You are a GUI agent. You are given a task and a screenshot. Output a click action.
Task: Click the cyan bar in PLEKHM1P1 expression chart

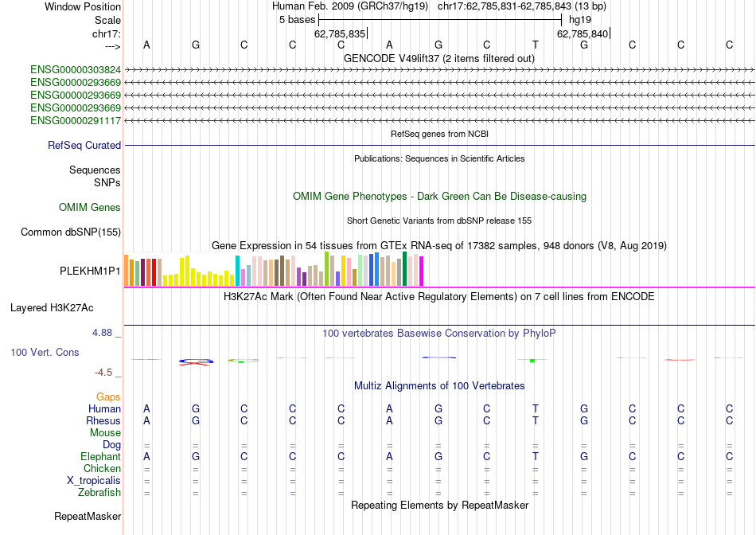237,271
